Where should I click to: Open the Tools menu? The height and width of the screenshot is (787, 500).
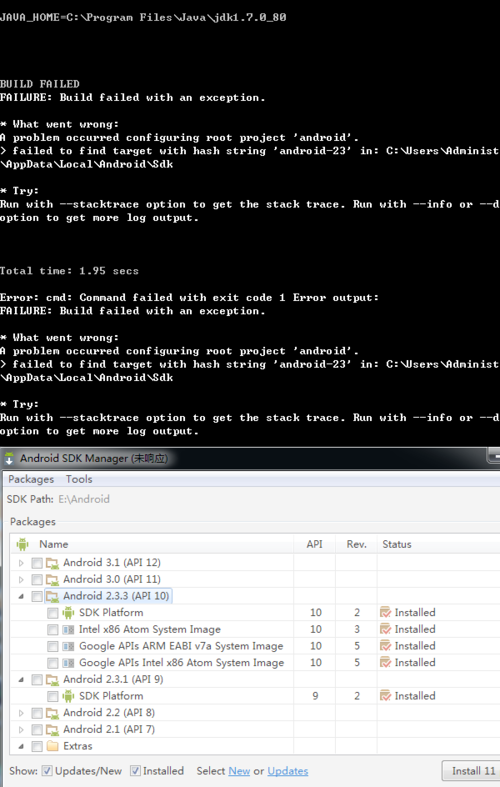tap(79, 479)
